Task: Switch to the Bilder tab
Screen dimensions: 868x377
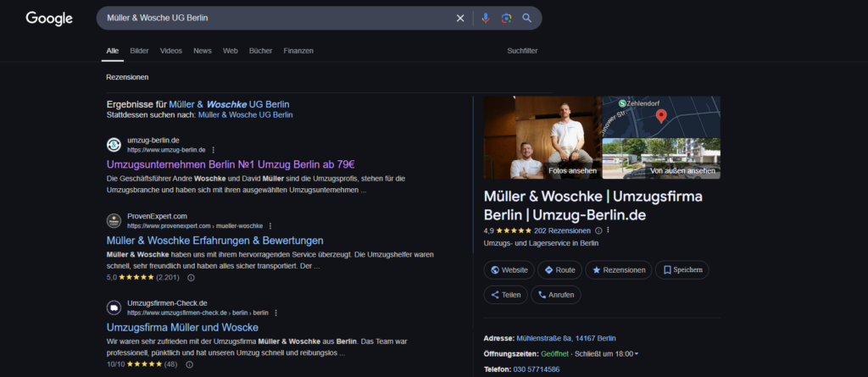Action: (x=140, y=51)
